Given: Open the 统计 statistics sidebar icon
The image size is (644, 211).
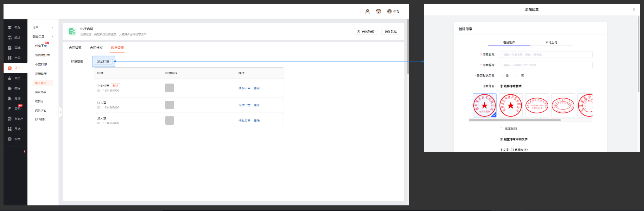Looking at the screenshot, I should coord(9,37).
